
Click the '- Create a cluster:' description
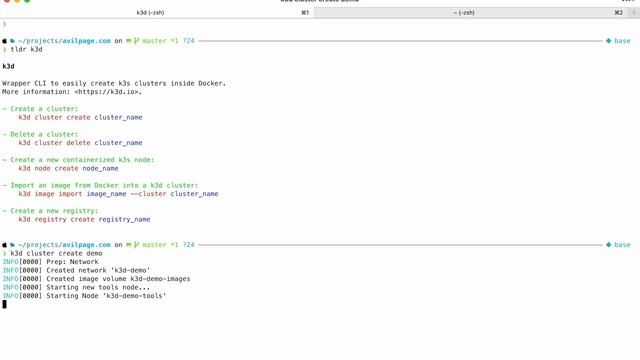click(40, 109)
